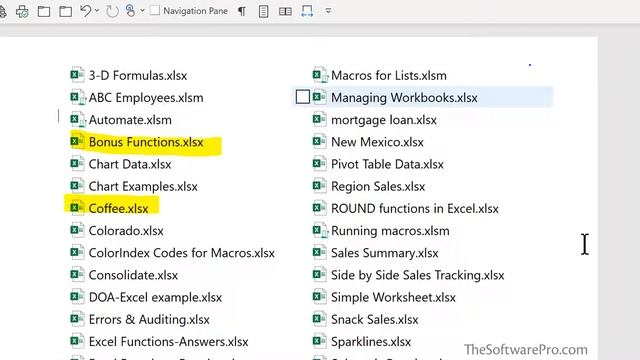The image size is (640, 360).
Task: Click the Macros for Lists.xlsm file icon
Action: (x=320, y=75)
